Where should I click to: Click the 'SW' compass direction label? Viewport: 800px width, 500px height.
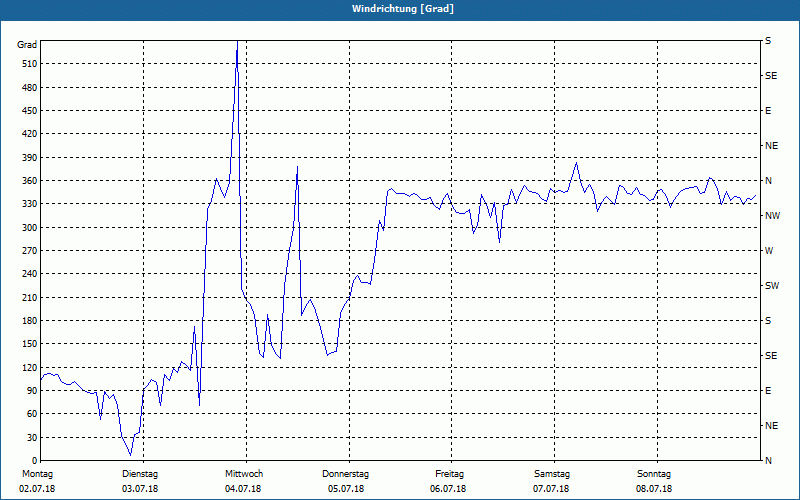pyautogui.click(x=772, y=286)
